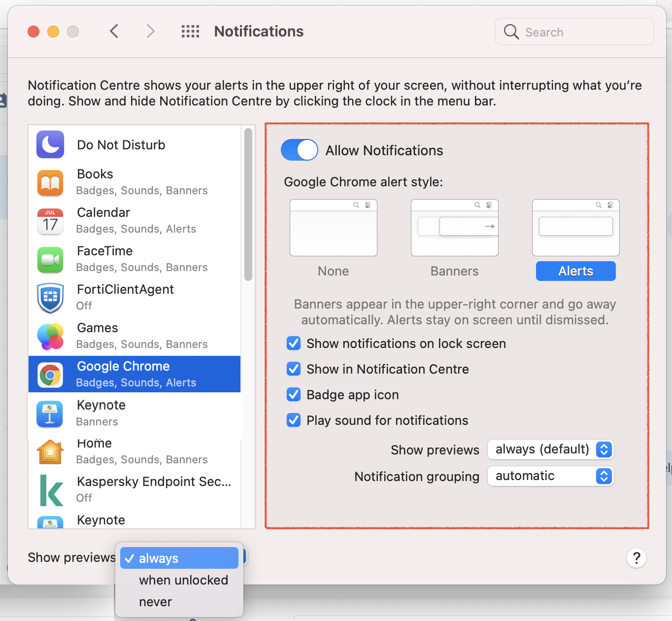Select the Alerts alert style thumbnail
This screenshot has width=672, height=621.
coord(576,228)
